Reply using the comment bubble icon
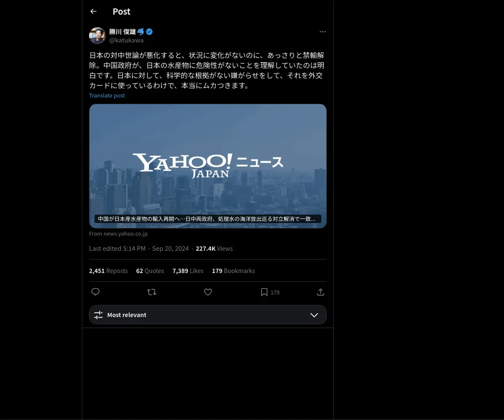The image size is (504, 420). tap(95, 292)
